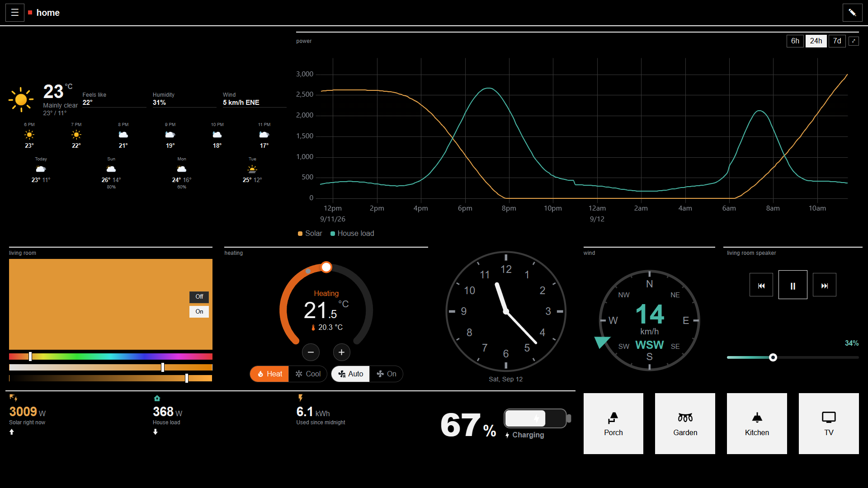This screenshot has height=488, width=868.
Task: Click the red home status dot
Action: [30, 13]
